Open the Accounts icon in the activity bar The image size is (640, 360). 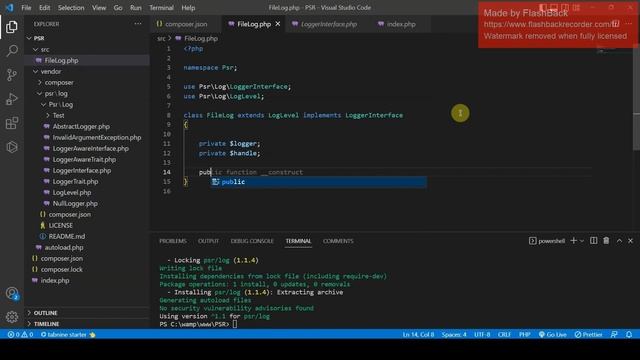(12, 293)
